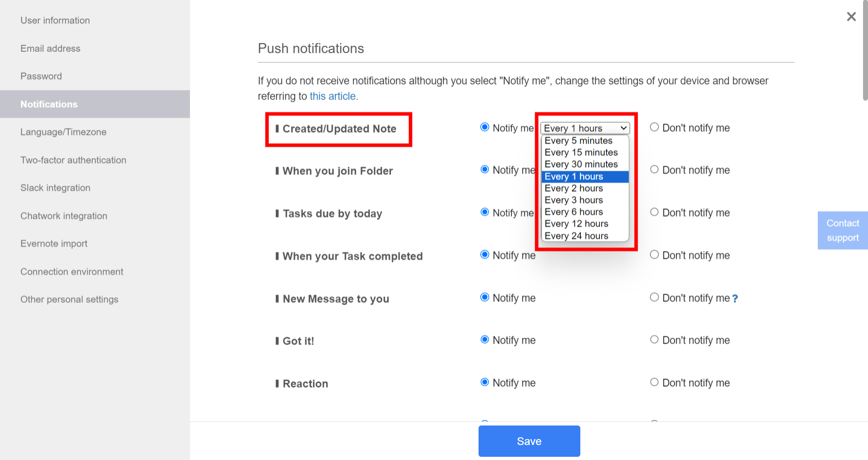Disable notifications for Tasks due by today

click(654, 212)
